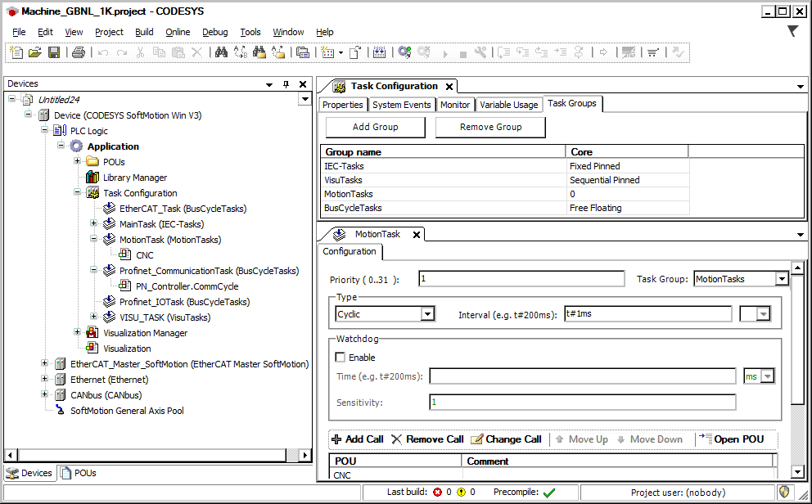
Task: Click the shield icon in status bar
Action: coord(784,492)
